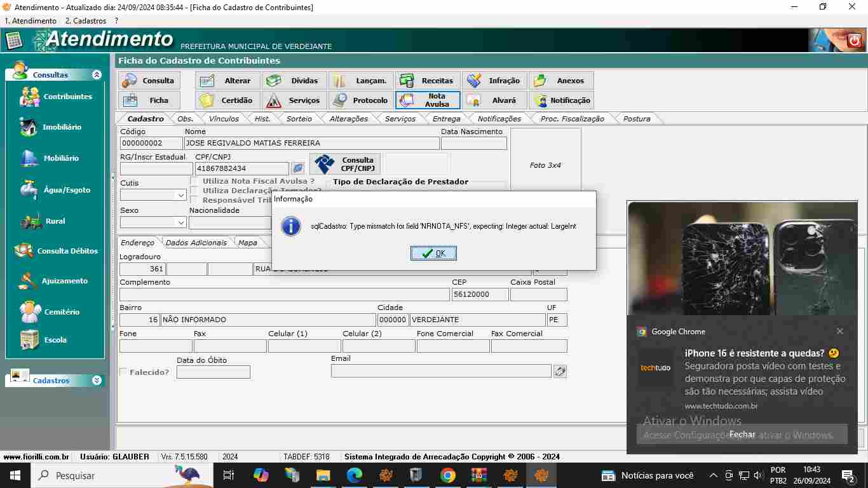Enable Utiliza Nota Fiscal Avulsa checkbox
868x488 pixels.
tap(195, 182)
